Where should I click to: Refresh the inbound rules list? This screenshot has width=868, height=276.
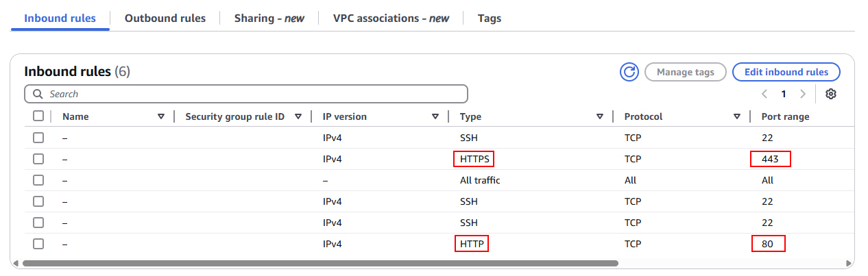(x=629, y=72)
